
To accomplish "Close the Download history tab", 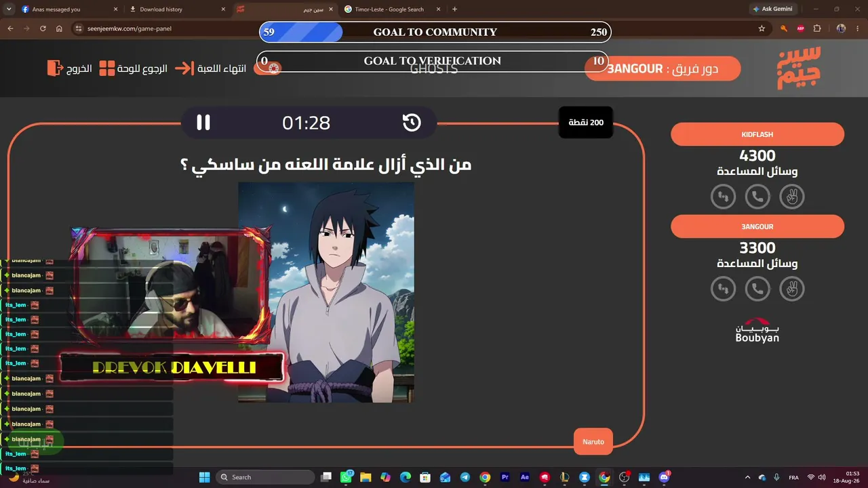I will point(223,9).
